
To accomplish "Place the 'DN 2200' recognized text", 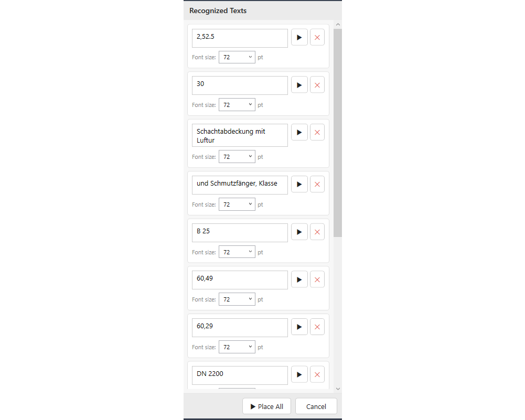I will 299,374.
